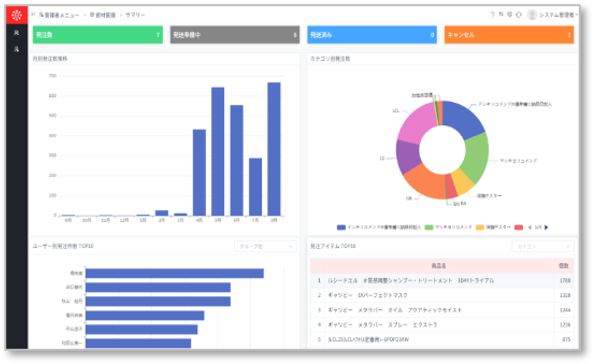This screenshot has width=594, height=364.
Task: Click the header icon right of the question mark
Action: (x=501, y=14)
